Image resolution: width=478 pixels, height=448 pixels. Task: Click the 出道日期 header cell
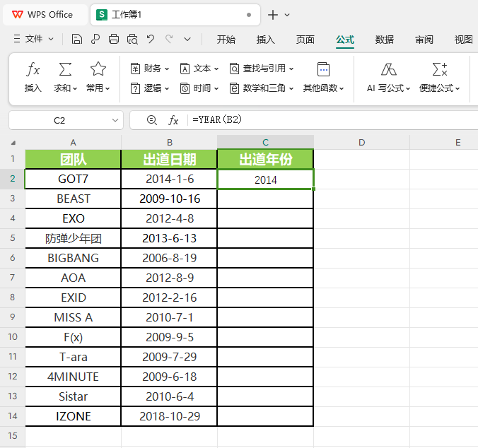point(169,159)
